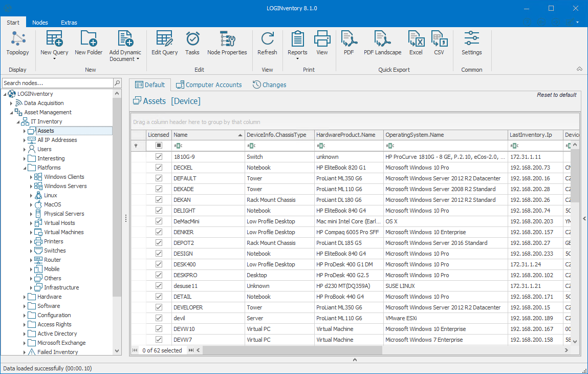The height and width of the screenshot is (374, 588).
Task: Toggle Licensed checkbox for 1810G-9
Action: [x=159, y=157]
